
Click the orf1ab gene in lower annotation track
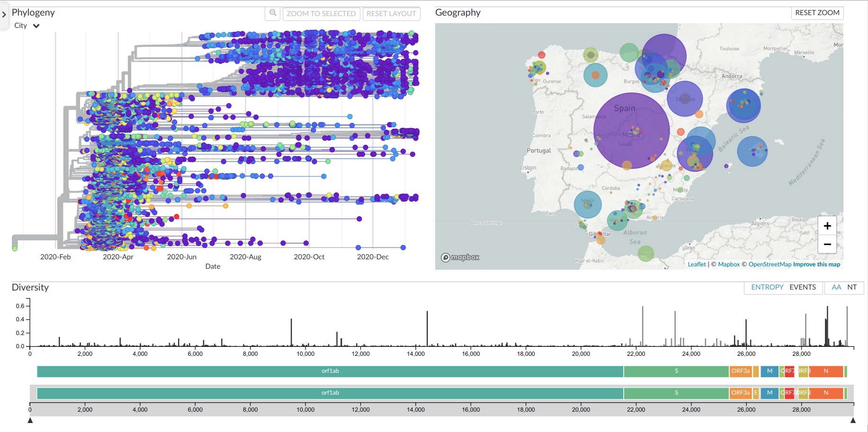[330, 393]
